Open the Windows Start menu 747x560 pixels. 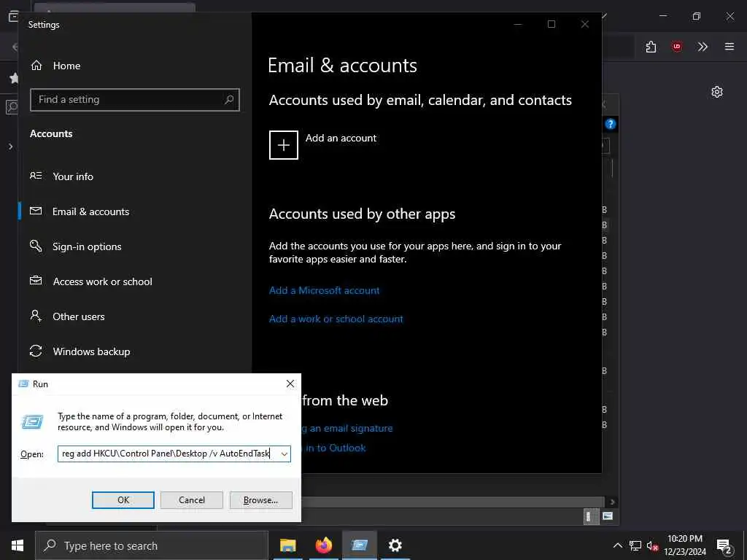(x=18, y=545)
